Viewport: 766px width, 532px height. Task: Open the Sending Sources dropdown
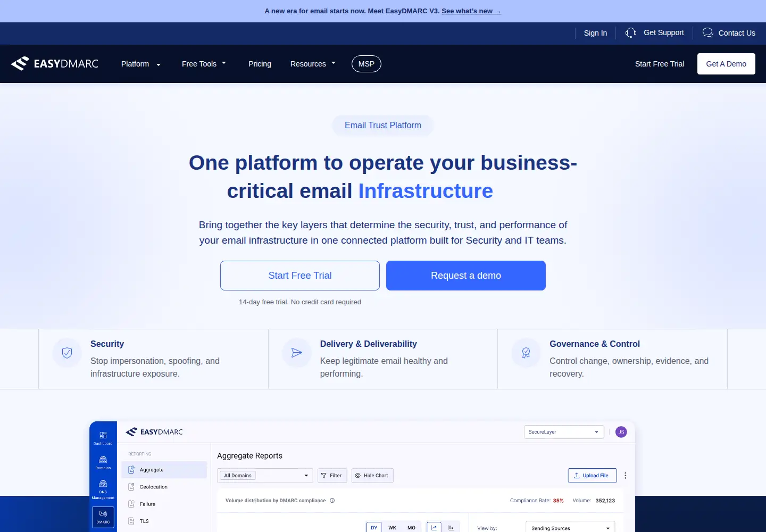click(570, 528)
